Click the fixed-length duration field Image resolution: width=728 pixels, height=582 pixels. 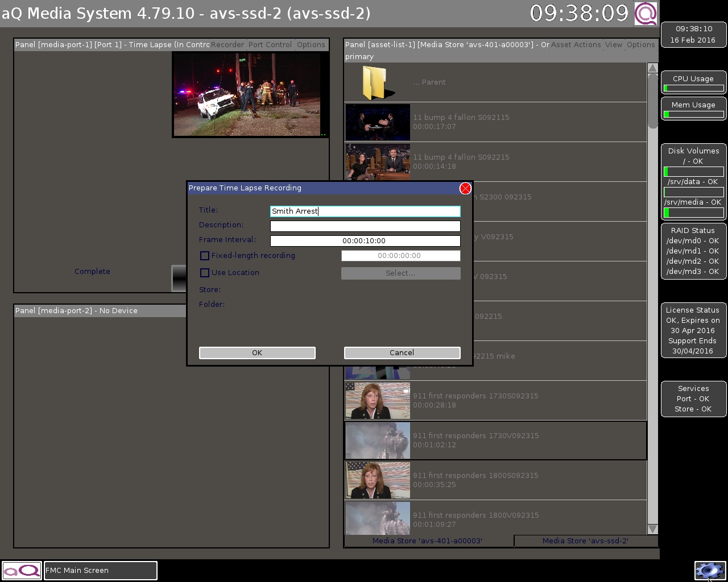pyautogui.click(x=401, y=256)
